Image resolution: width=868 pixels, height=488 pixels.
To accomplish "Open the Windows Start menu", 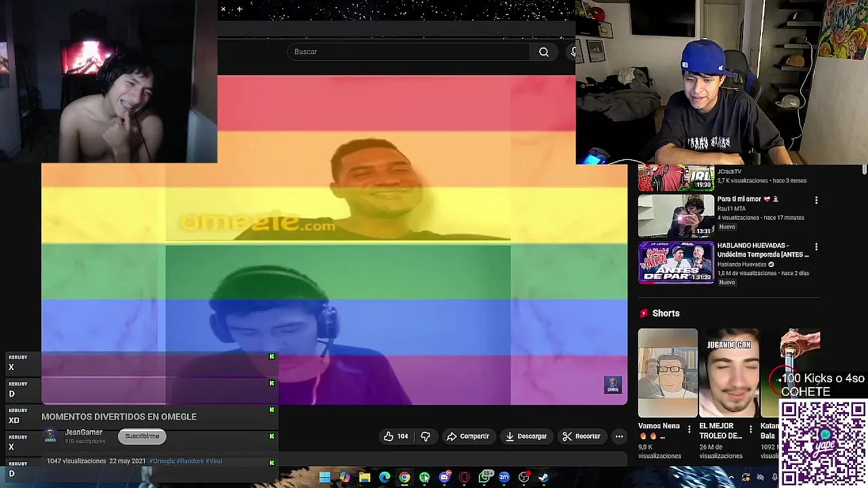I will click(x=325, y=477).
